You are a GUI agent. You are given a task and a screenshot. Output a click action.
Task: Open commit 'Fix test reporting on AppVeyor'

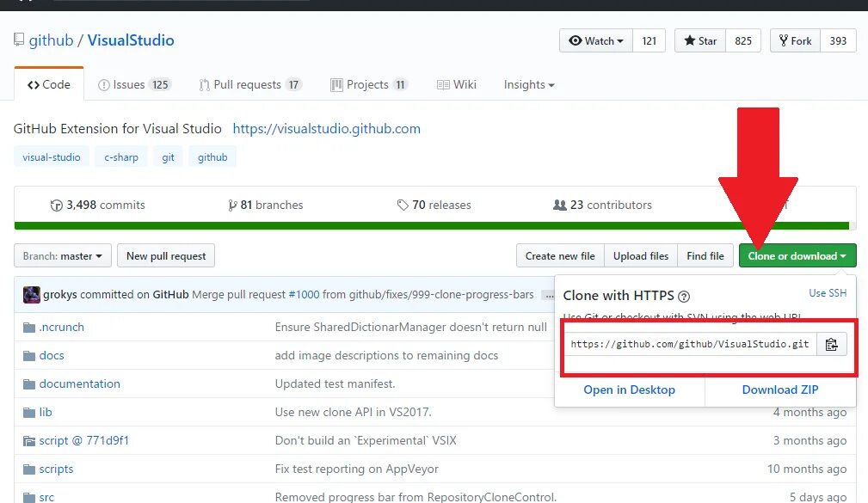click(x=356, y=469)
